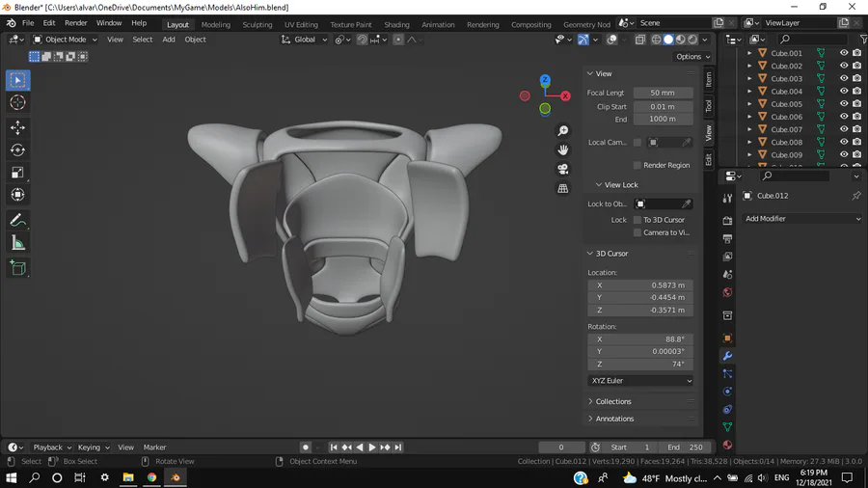868x488 pixels.
Task: Open the File menu
Action: 28,23
